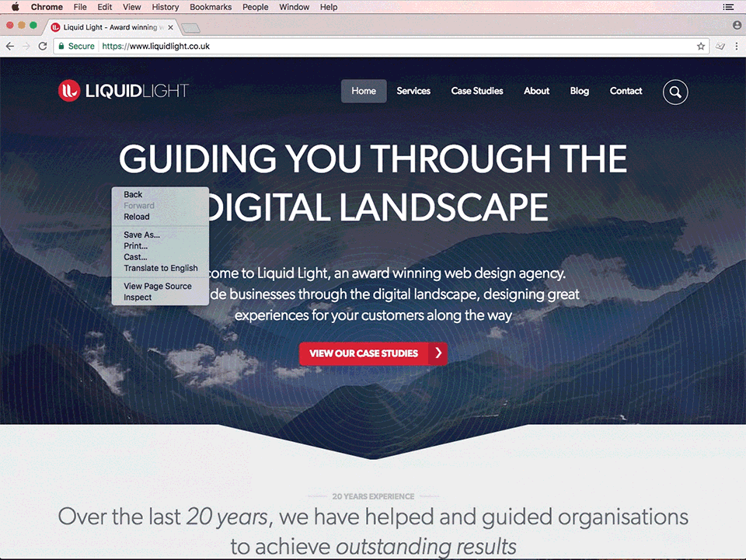Click the address bar URL field
This screenshot has width=746, height=560.
click(381, 46)
